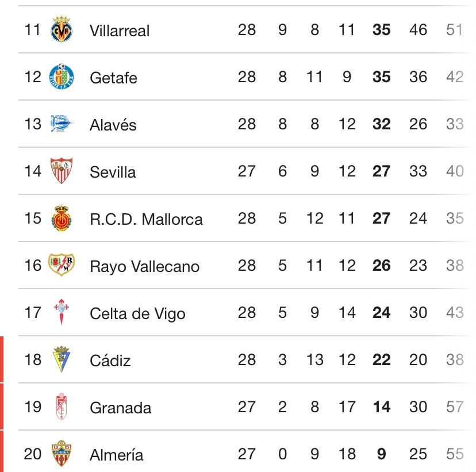This screenshot has height=472, width=476.
Task: Select position number 18 for Cádiz
Action: (33, 360)
